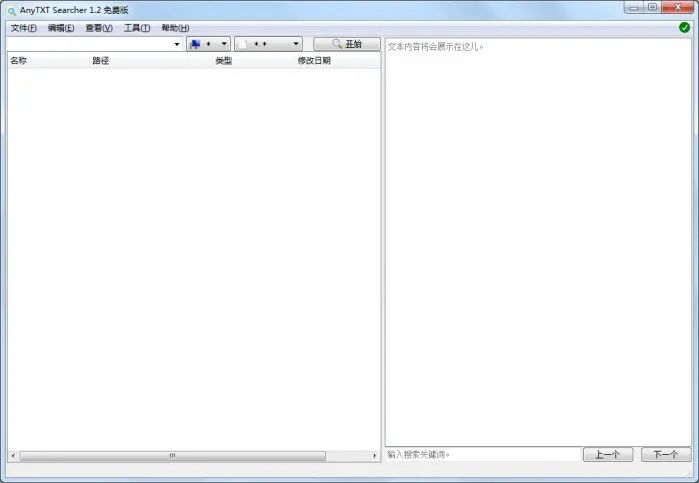This screenshot has width=699, height=483.
Task: Click inside the text content preview pane
Action: (538, 242)
